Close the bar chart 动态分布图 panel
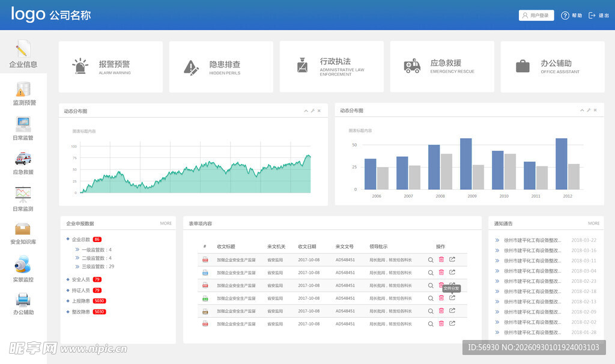The width and height of the screenshot is (615, 364). (595, 110)
